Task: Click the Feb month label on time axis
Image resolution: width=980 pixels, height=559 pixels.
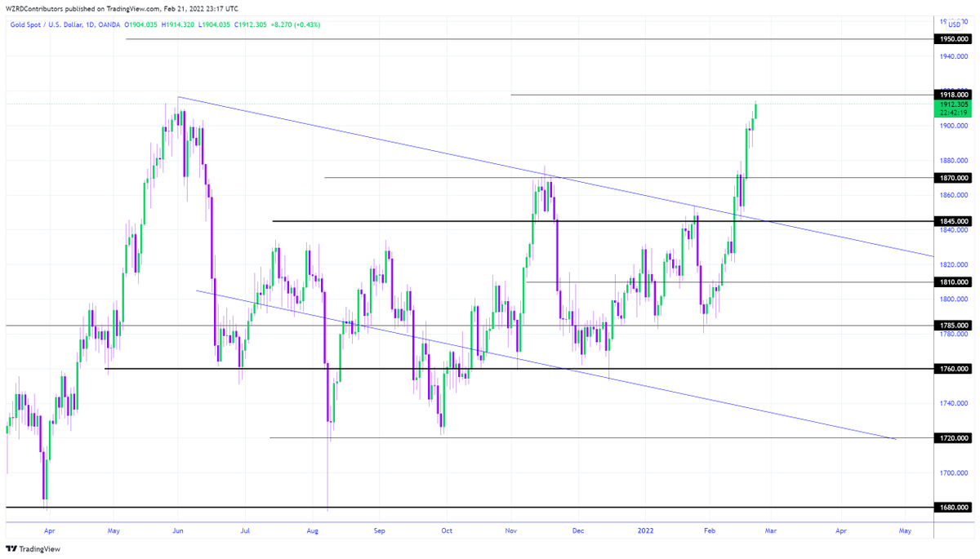Action: coord(709,530)
